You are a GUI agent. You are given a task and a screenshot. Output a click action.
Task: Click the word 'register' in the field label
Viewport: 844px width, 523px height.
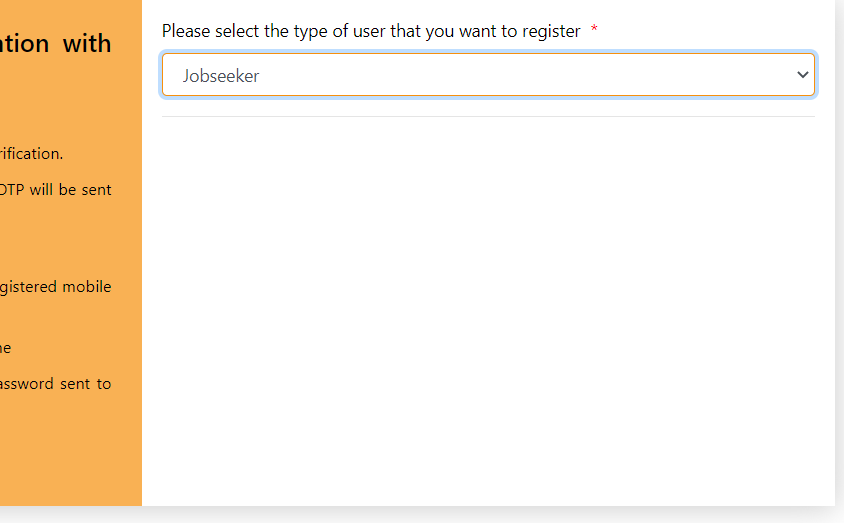click(x=551, y=32)
